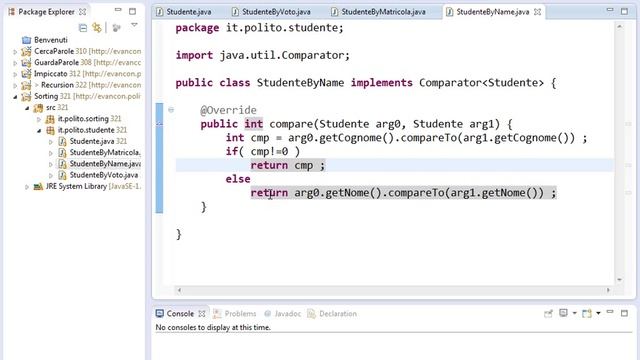The height and width of the screenshot is (360, 640).
Task: Click the Pin Console icon
Action: click(x=548, y=313)
